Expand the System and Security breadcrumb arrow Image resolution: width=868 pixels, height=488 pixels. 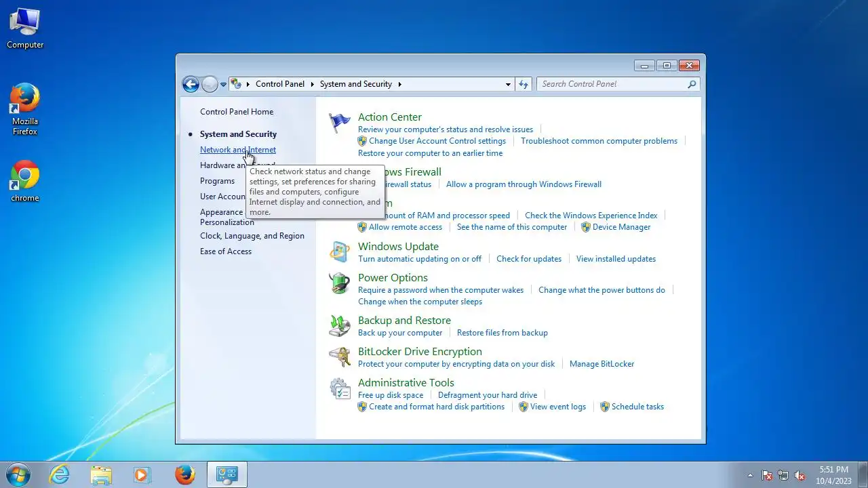point(400,84)
